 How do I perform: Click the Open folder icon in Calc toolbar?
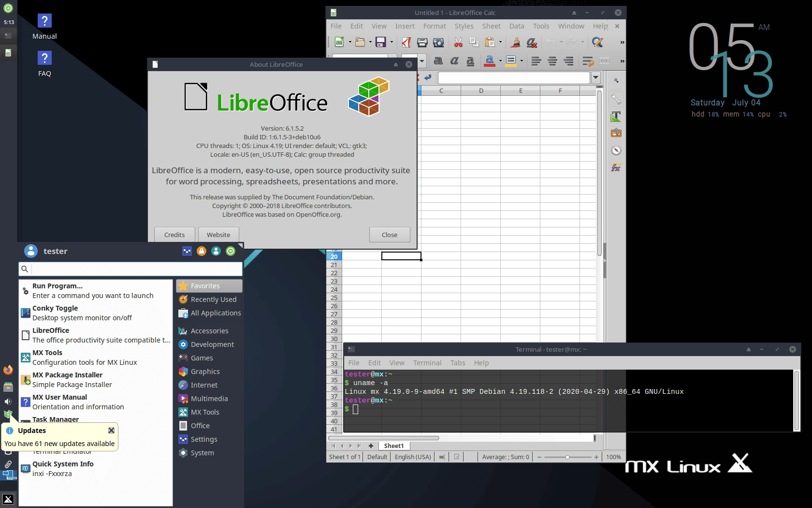360,42
